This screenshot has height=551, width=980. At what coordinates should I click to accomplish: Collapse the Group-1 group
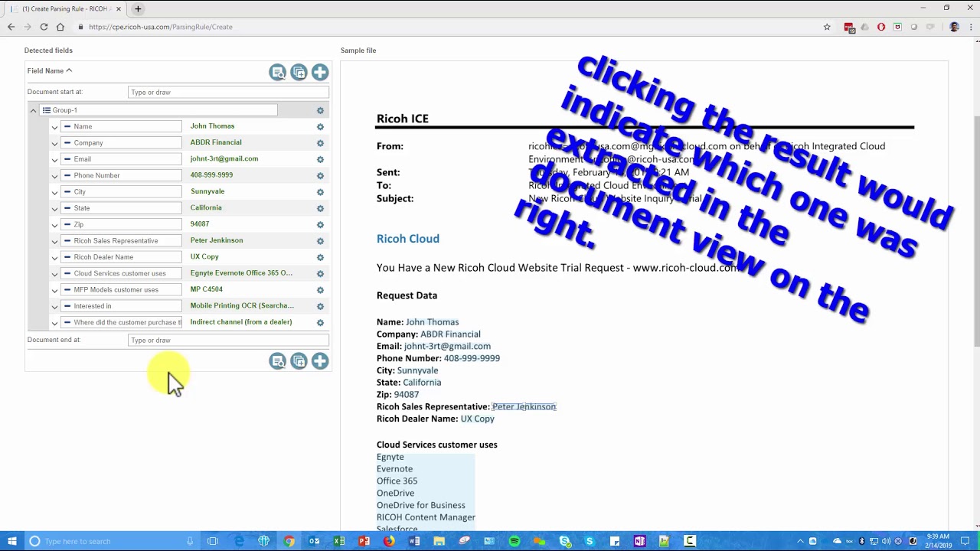(x=33, y=111)
